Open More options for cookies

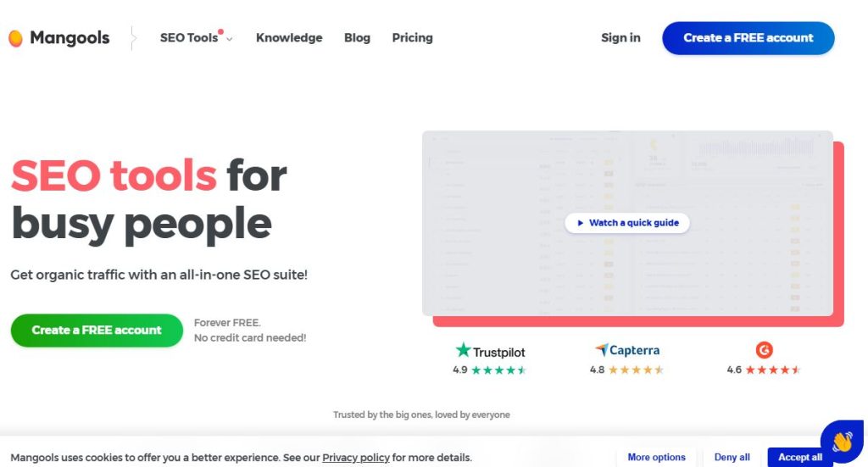(656, 458)
